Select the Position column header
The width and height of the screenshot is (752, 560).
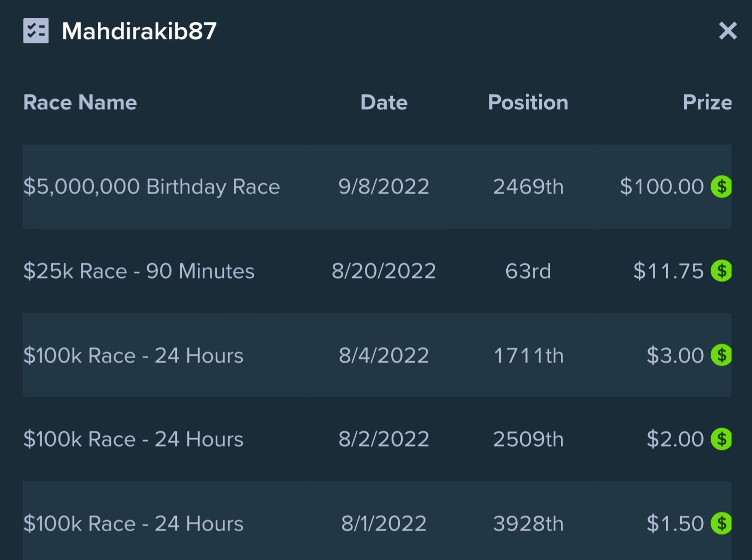[x=528, y=102]
